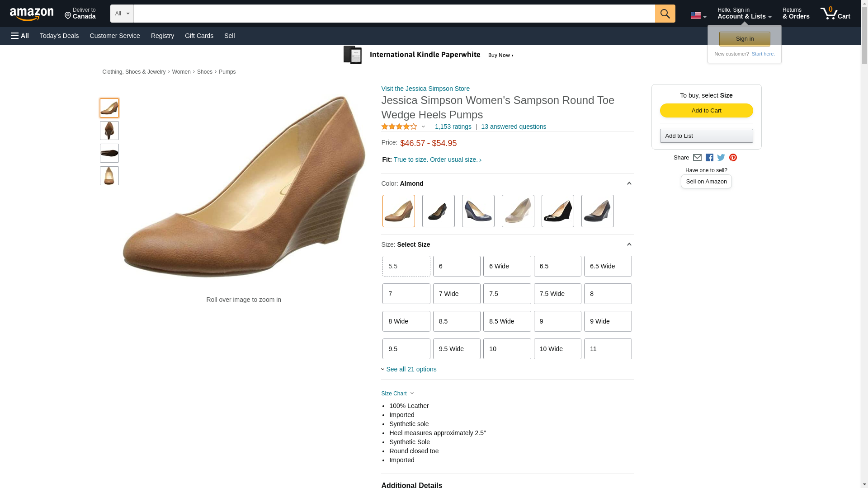Select size 9

pyautogui.click(x=557, y=321)
